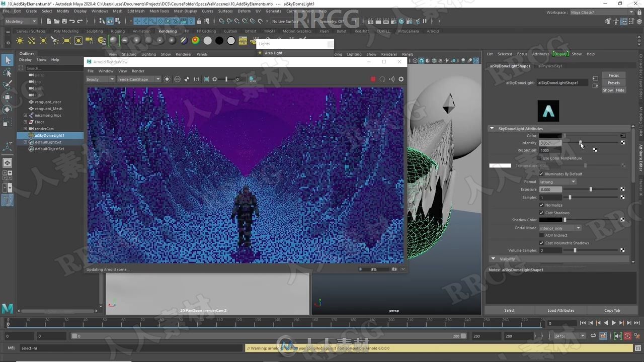
Task: Open Portal Mode interior_only dropdown
Action: coord(560,228)
